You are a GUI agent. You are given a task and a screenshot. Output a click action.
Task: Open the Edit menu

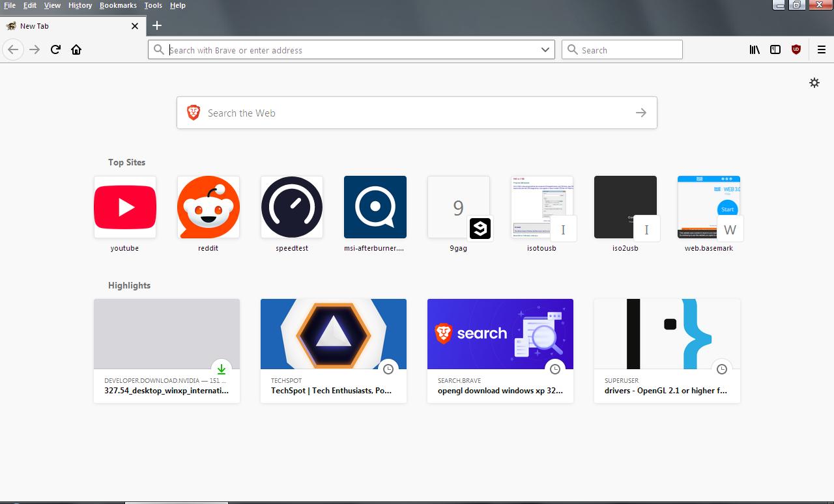tap(30, 5)
